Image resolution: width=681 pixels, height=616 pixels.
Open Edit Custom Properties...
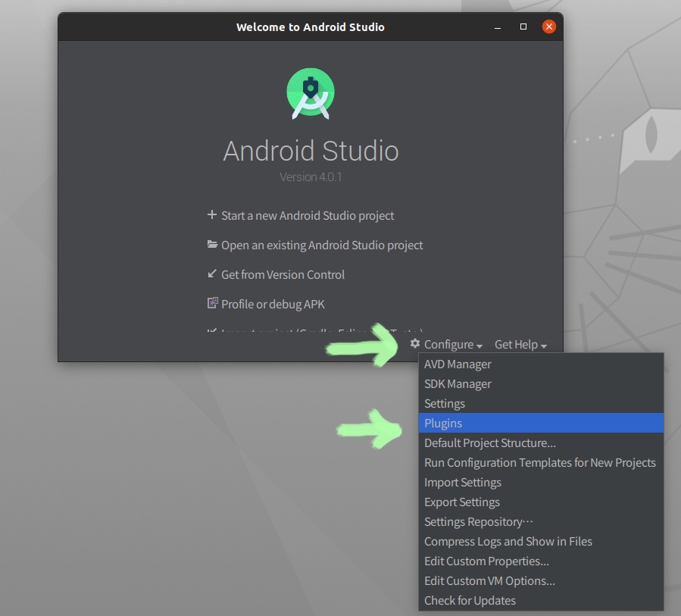tap(541, 561)
